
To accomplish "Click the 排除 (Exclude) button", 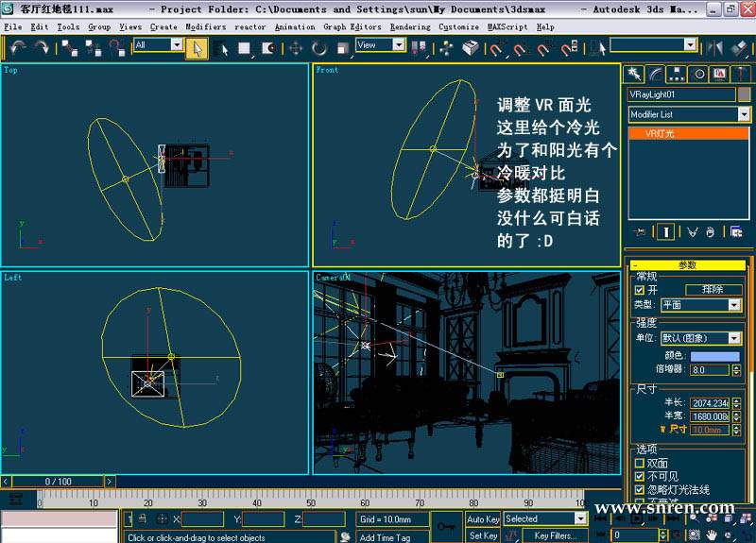I will [713, 289].
